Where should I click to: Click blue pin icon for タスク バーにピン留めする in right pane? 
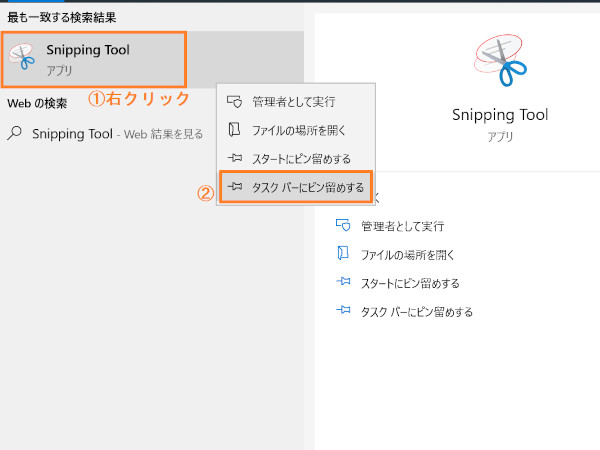pos(343,310)
